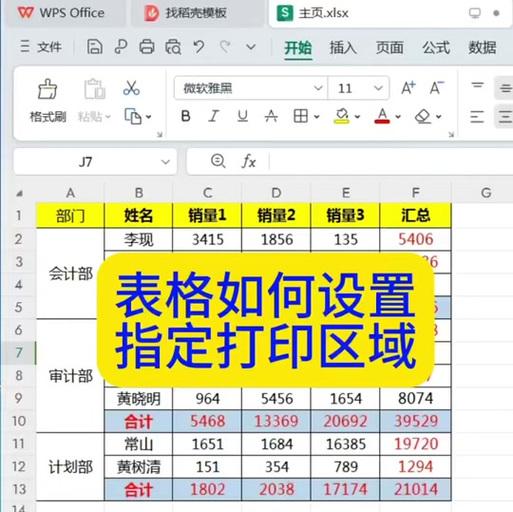This screenshot has width=513, height=512.
Task: Select column C header
Action: pos(207,193)
